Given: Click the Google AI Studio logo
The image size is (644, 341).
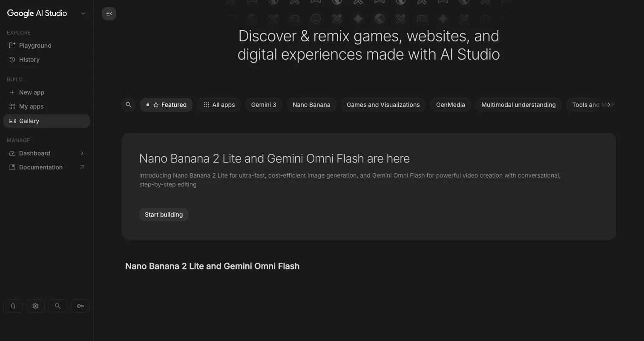Looking at the screenshot, I should (37, 13).
